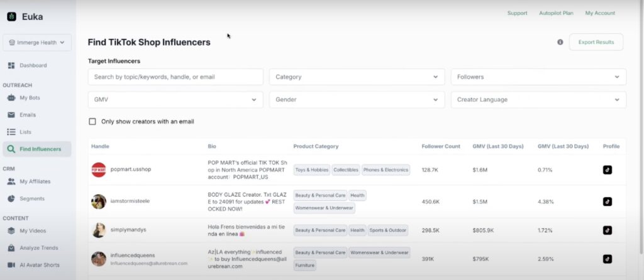
Task: Click the Furniture category tag
Action: (305, 265)
